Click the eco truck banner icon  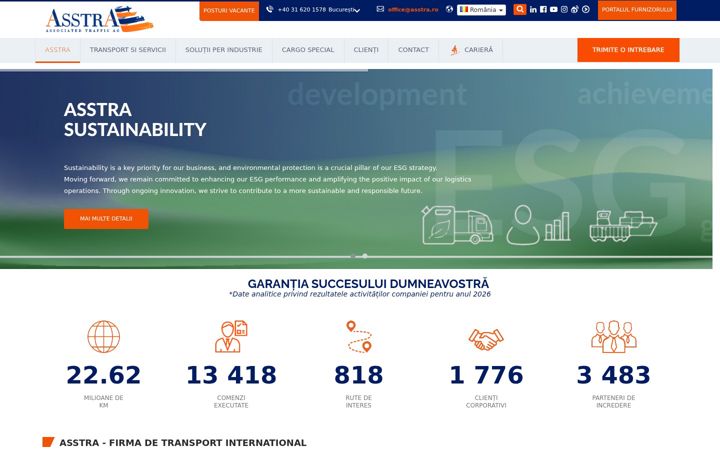(x=457, y=225)
